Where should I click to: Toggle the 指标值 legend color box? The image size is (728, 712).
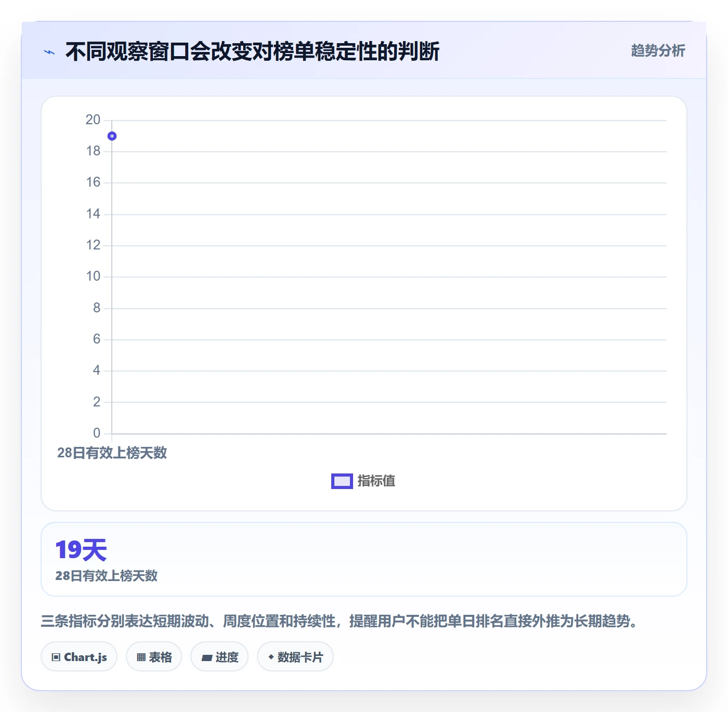click(x=342, y=481)
